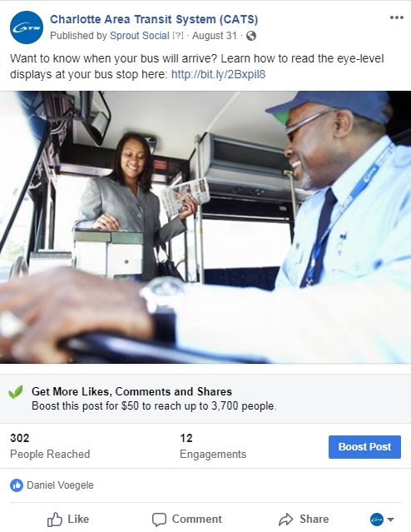Expand the post-as page selector dropdown
Viewport: 411px width, 532px height.
[x=391, y=520]
